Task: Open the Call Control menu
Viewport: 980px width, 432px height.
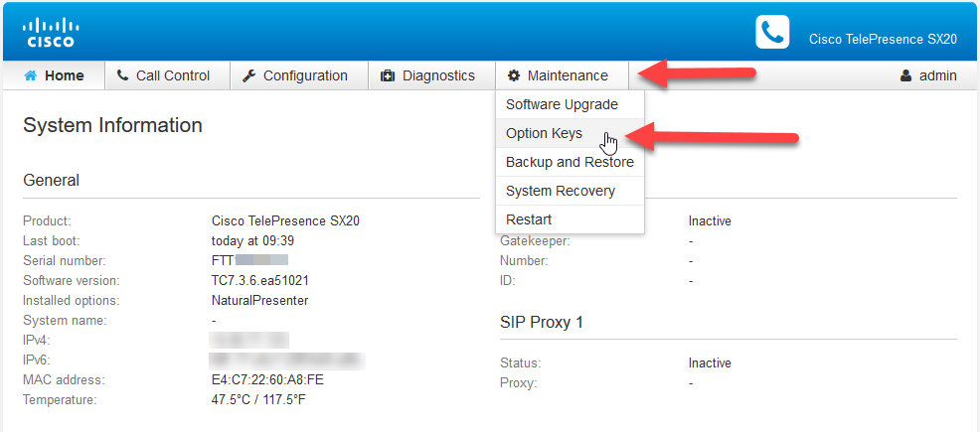Action: [x=168, y=75]
